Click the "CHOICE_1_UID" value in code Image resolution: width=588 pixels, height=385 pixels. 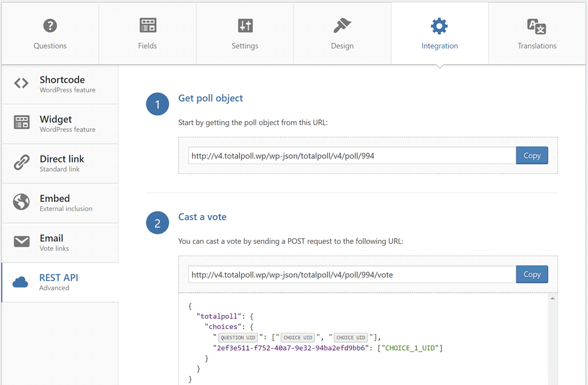click(x=410, y=348)
